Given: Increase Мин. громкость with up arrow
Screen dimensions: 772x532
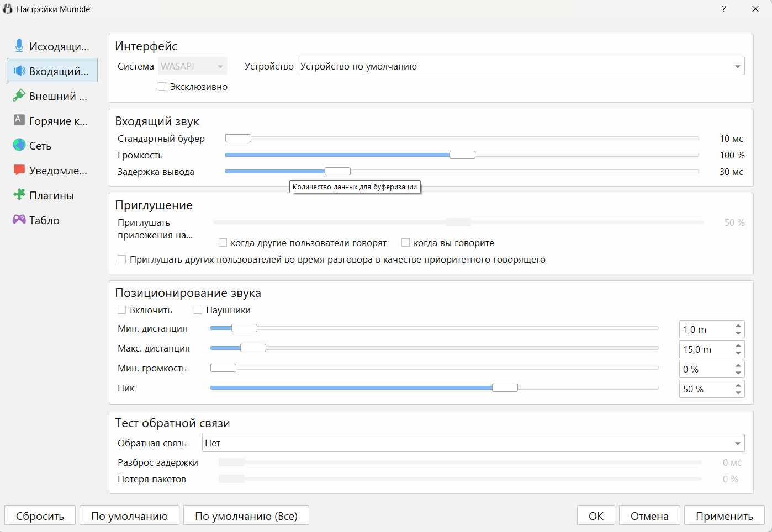Looking at the screenshot, I should tap(738, 365).
